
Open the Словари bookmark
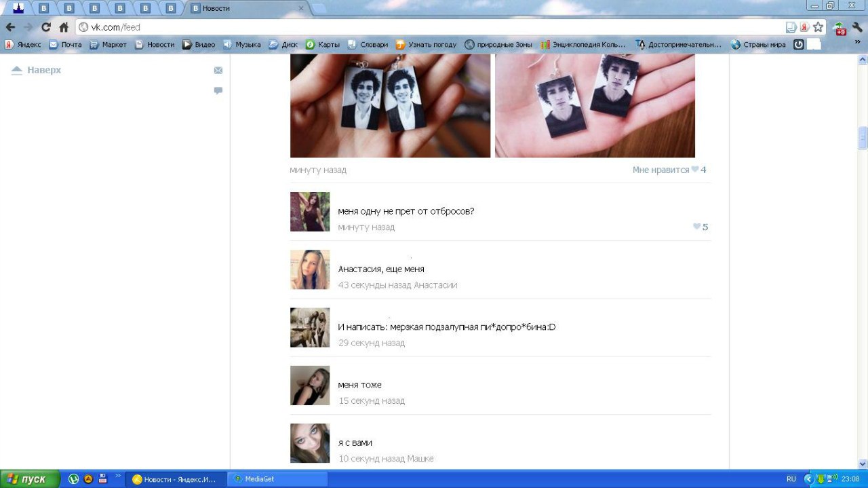click(368, 45)
